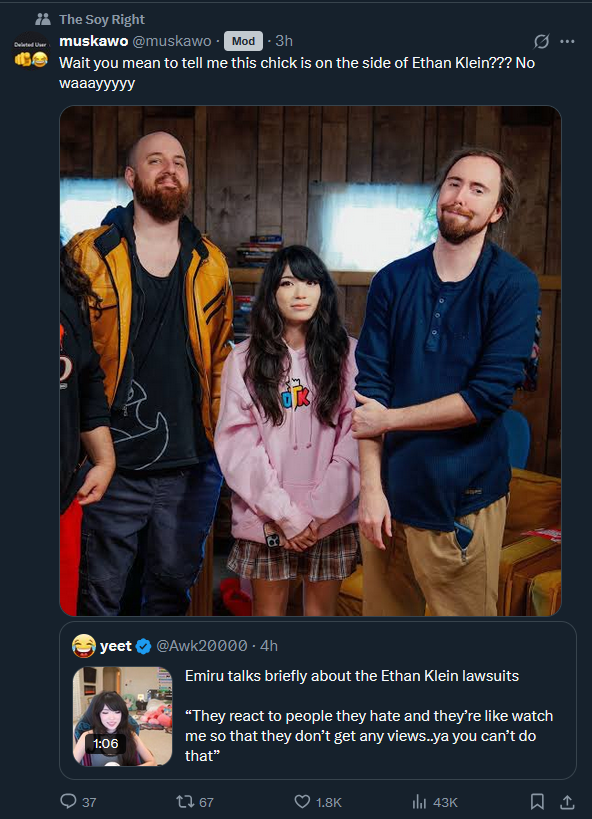Click the community people icon
Screen dimensions: 592x819
[x=43, y=19]
